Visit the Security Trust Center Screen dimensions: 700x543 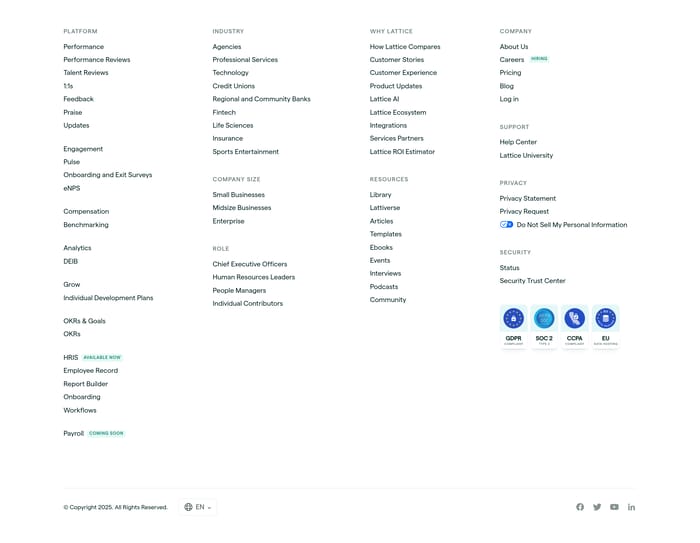[x=532, y=281]
